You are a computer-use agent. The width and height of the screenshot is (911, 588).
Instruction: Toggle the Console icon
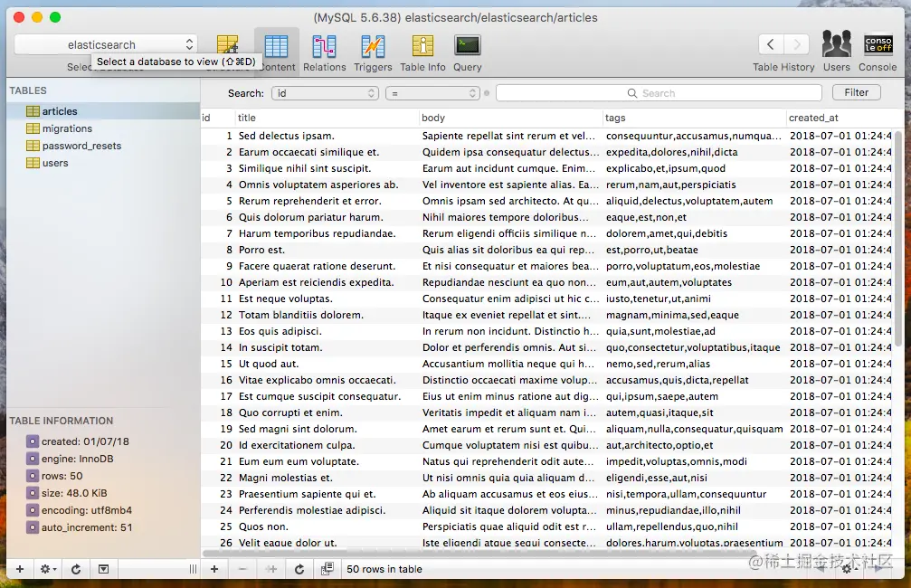[878, 52]
